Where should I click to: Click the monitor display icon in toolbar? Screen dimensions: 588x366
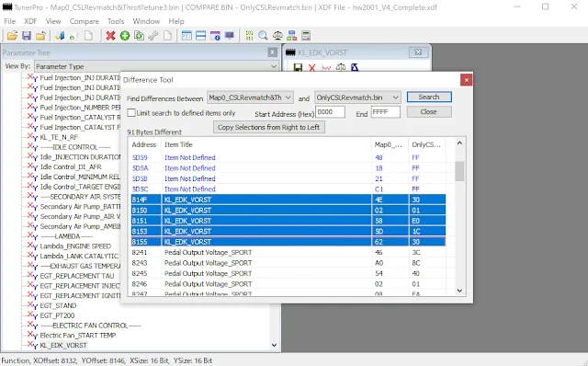[x=229, y=36]
